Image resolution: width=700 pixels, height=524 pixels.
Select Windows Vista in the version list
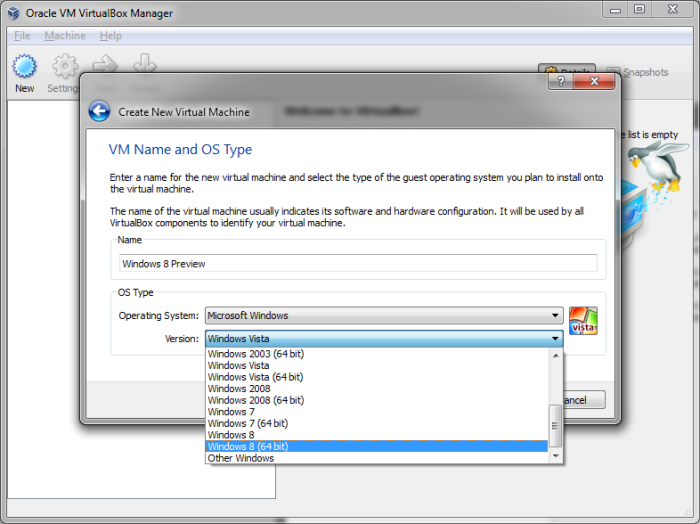click(377, 366)
